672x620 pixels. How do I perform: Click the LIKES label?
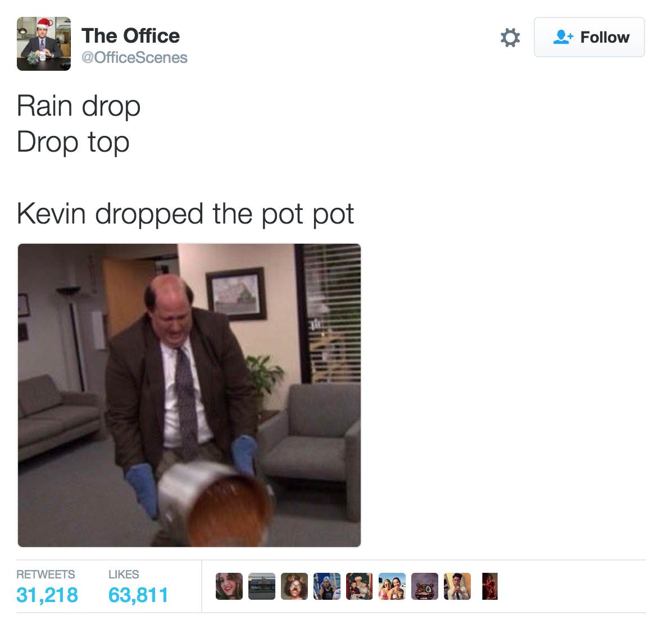pyautogui.click(x=124, y=574)
